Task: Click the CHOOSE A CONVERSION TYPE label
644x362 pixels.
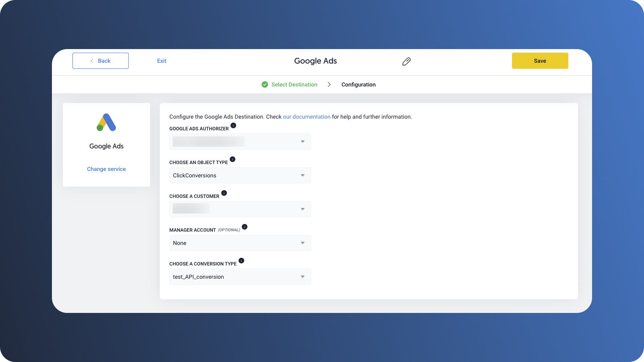Action: tap(203, 264)
